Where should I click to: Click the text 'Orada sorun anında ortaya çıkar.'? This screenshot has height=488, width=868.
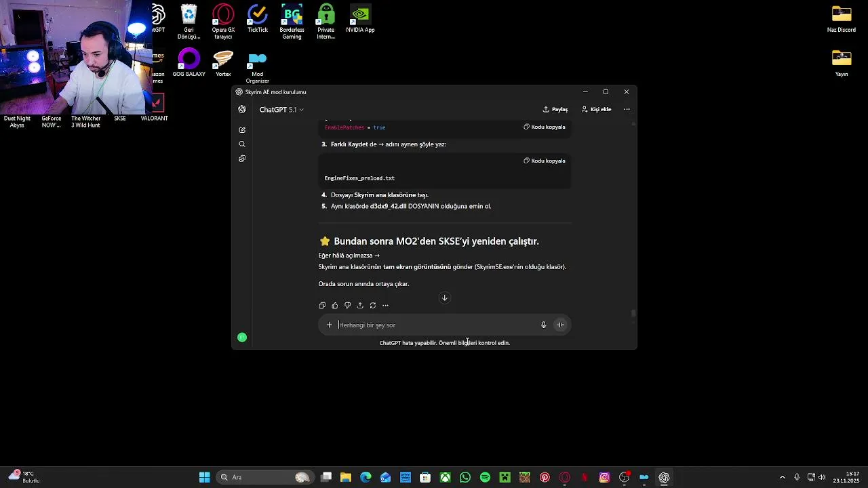pos(363,284)
